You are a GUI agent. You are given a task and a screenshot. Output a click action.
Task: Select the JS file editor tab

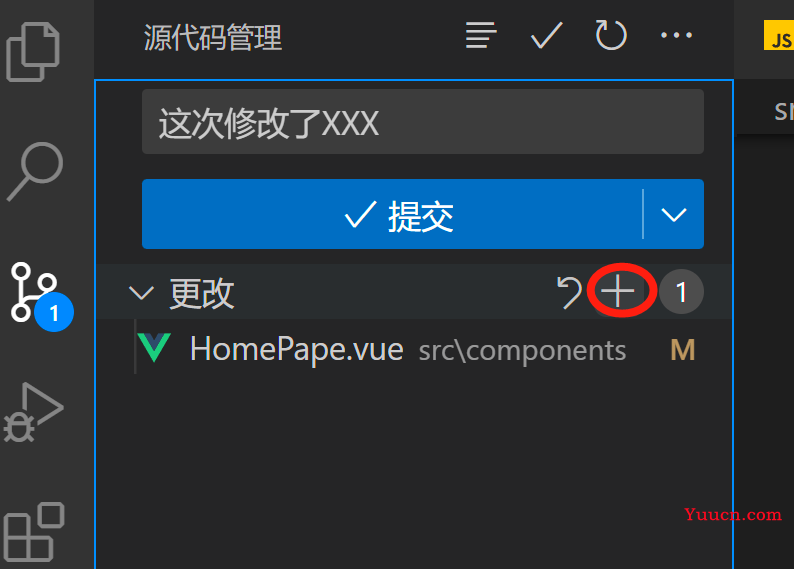pos(778,36)
